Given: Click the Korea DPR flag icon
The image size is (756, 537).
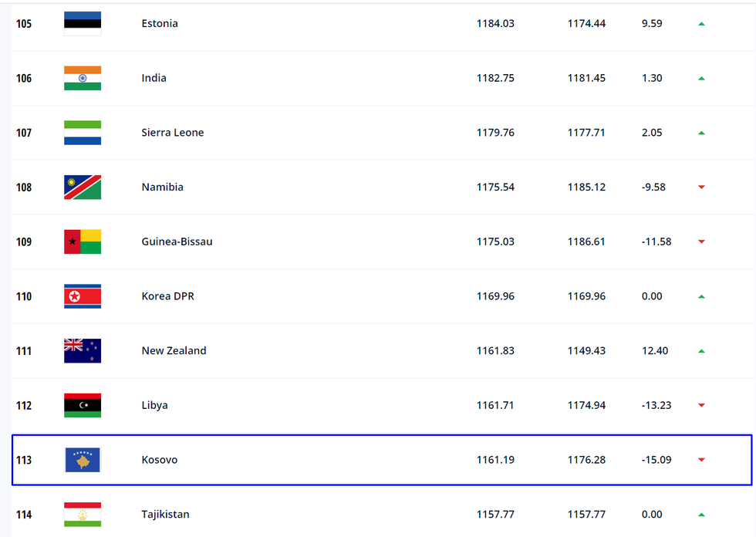Looking at the screenshot, I should (x=83, y=296).
